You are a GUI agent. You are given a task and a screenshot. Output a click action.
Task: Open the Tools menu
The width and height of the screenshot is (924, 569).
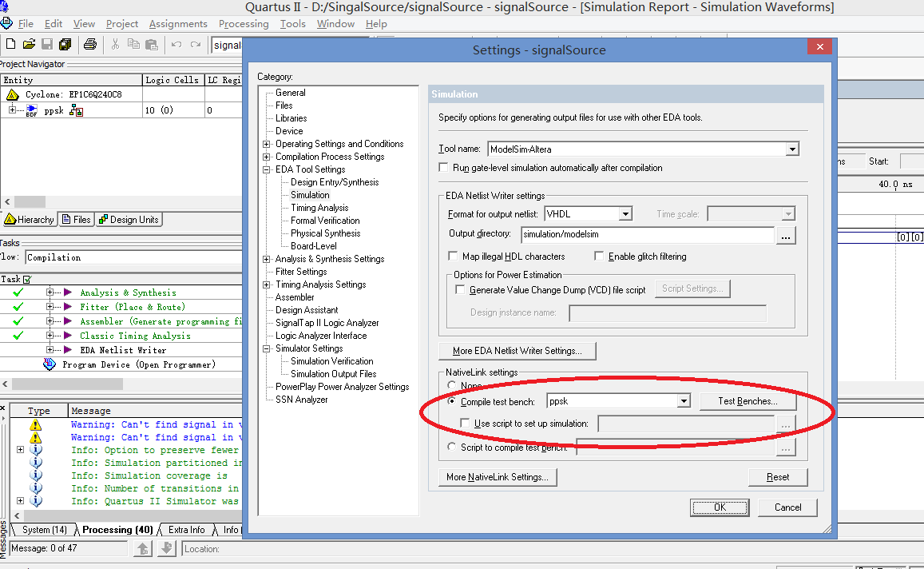click(292, 24)
